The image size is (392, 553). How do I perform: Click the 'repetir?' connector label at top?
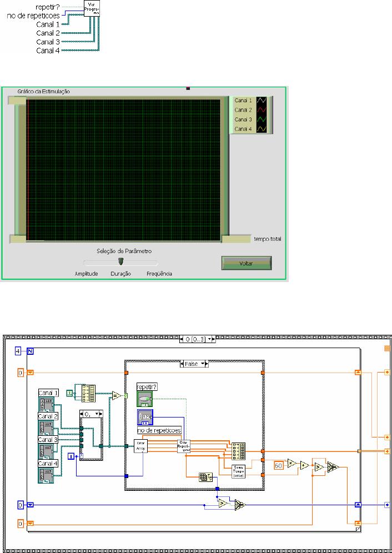[48, 7]
